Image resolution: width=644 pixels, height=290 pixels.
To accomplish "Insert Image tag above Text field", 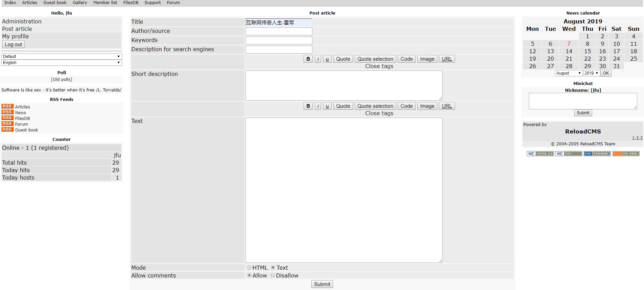I will (427, 106).
